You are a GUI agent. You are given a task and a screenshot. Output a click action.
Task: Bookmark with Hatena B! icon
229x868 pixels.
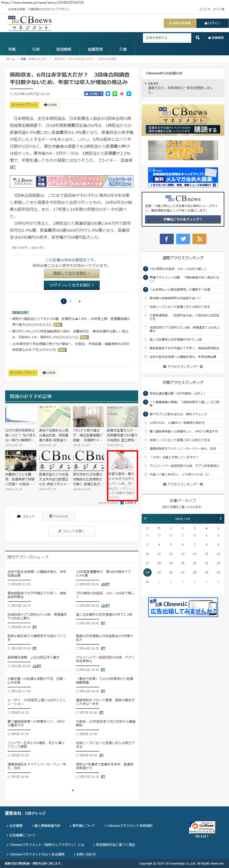click(x=129, y=94)
